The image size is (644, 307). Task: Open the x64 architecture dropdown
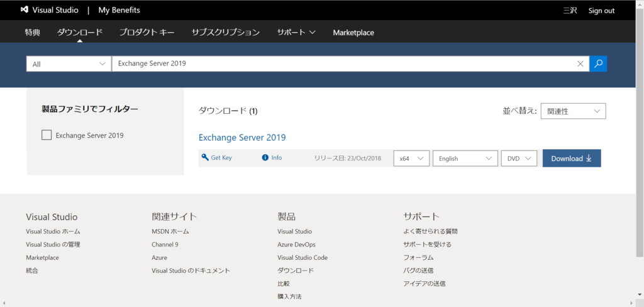pyautogui.click(x=411, y=159)
